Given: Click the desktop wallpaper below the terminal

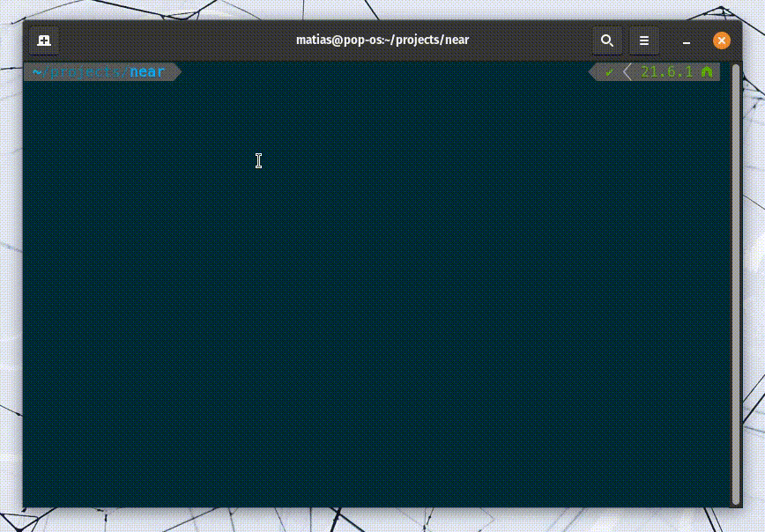Looking at the screenshot, I should click(379, 521).
